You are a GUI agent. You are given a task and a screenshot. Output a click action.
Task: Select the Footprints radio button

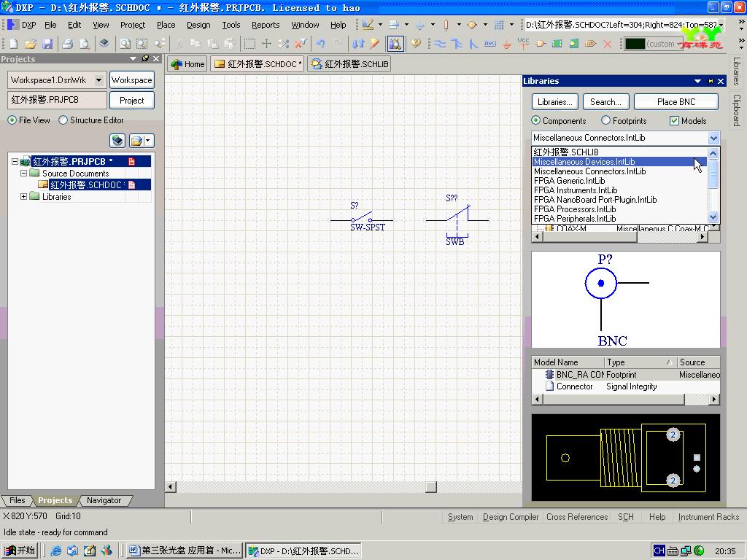(x=605, y=120)
